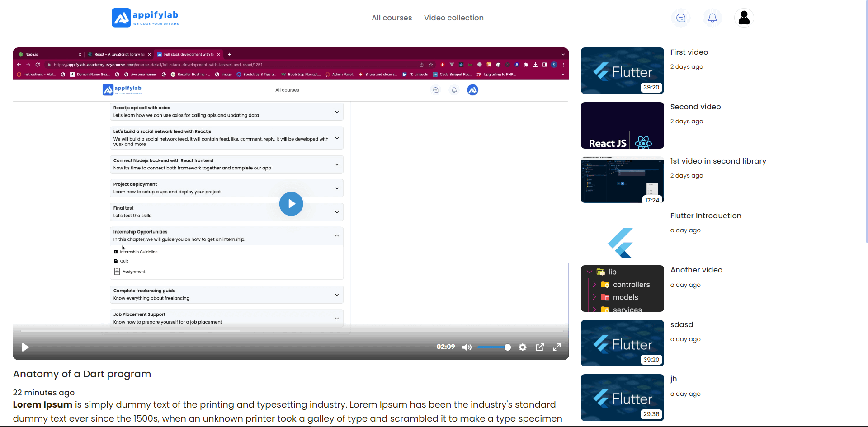Open the user profile avatar menu
The width and height of the screenshot is (868, 427).
pyautogui.click(x=744, y=18)
